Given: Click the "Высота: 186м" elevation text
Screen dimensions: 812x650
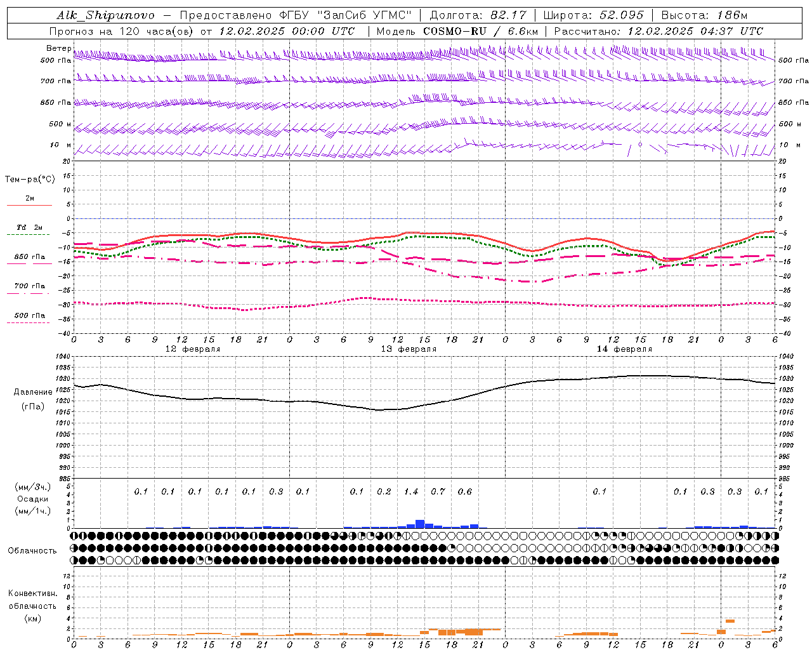Looking at the screenshot, I should coord(704,15).
